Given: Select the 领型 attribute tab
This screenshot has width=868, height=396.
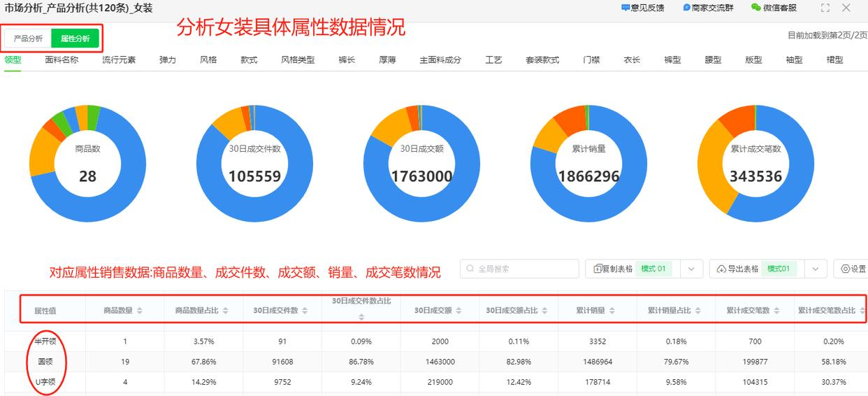Looking at the screenshot, I should (13, 60).
